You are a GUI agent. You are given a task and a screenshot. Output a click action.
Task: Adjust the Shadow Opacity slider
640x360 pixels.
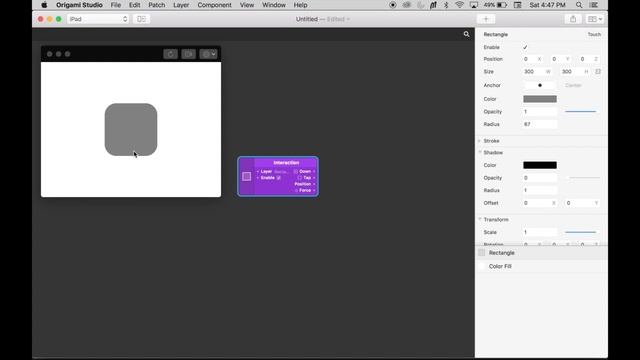tap(583, 178)
